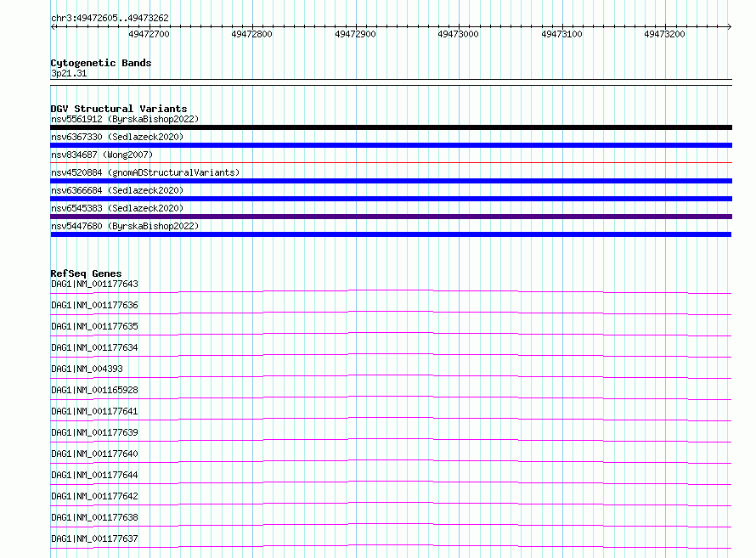Select the nsv4520884 (gnomADStructuralVariants) label

pyautogui.click(x=145, y=172)
